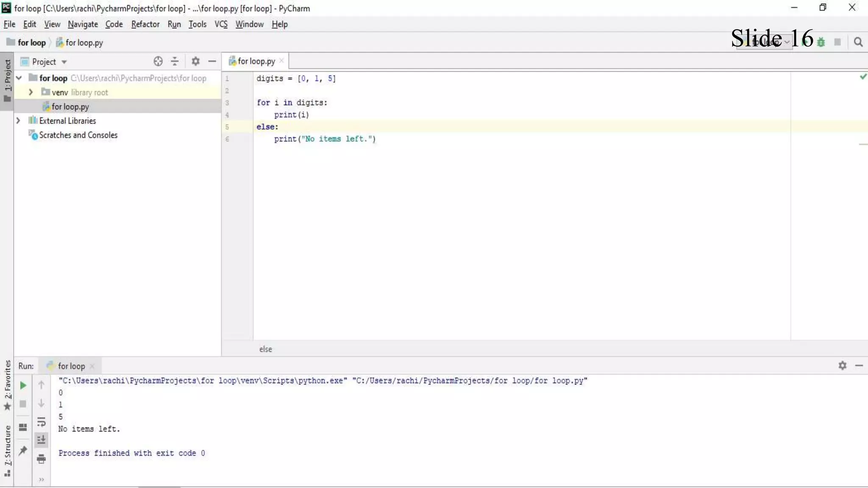This screenshot has height=488, width=868.
Task: Expand the venv library root folder
Action: (31, 92)
